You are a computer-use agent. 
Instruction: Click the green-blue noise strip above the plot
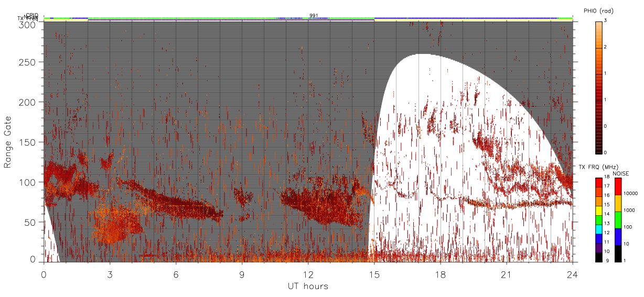(308, 18)
